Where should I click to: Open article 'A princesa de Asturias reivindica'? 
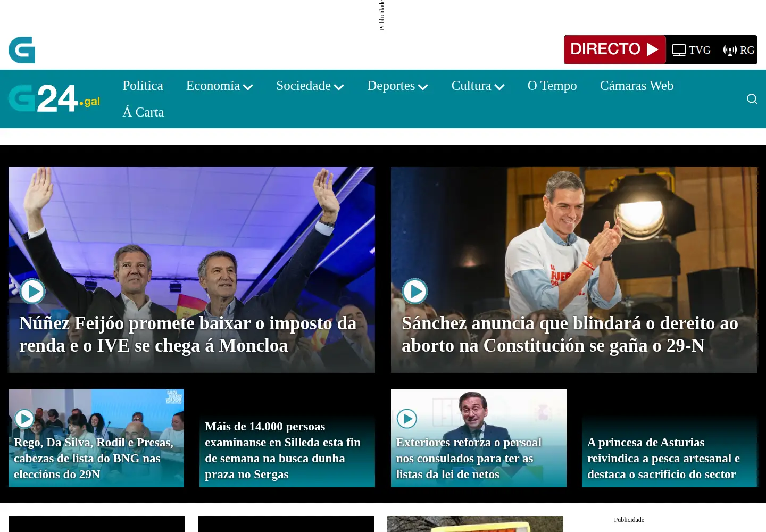(x=663, y=458)
